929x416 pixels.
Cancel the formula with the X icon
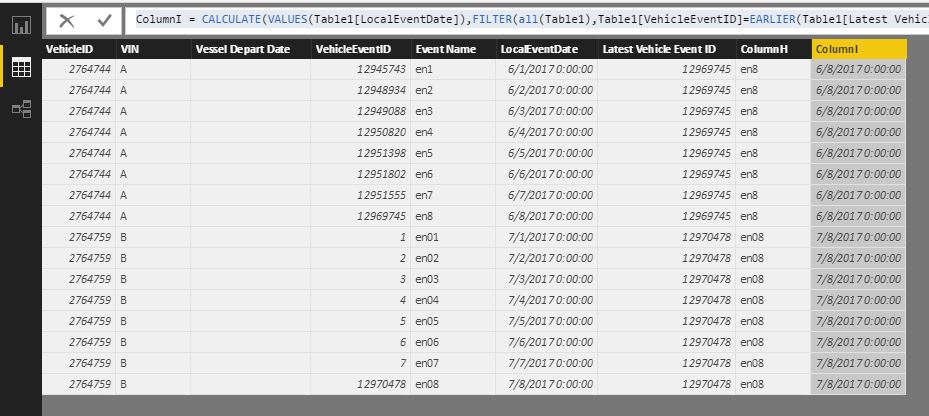pos(67,21)
